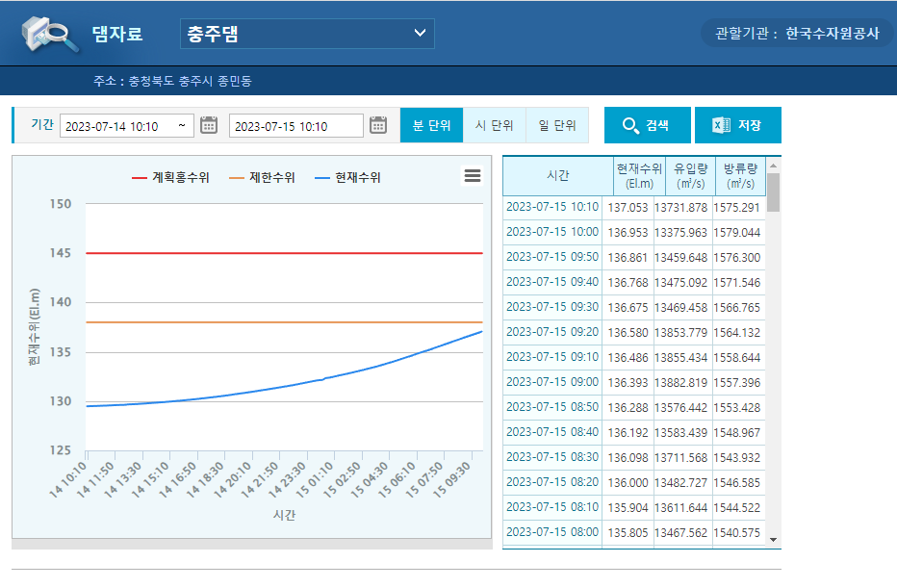This screenshot has width=897, height=588.
Task: Click the end date field 2023-07-15 10:10
Action: [296, 126]
